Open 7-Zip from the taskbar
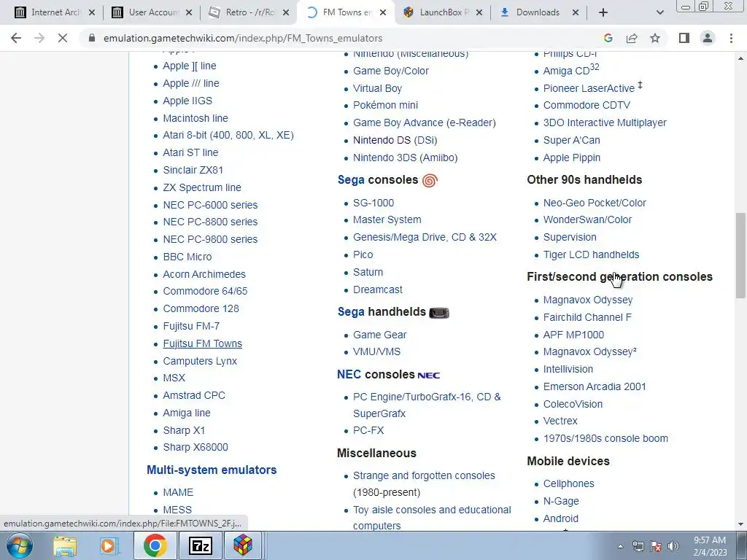Screen dimensions: 747x560 point(200,545)
